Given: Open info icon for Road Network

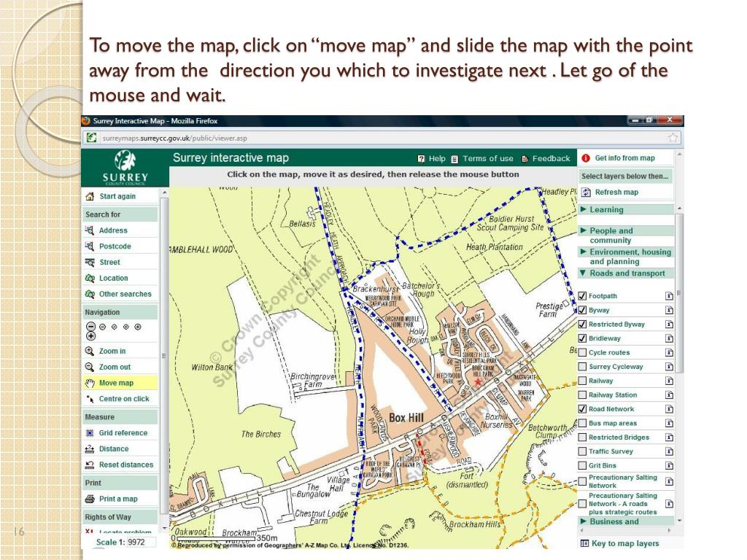Looking at the screenshot, I should (x=670, y=408).
